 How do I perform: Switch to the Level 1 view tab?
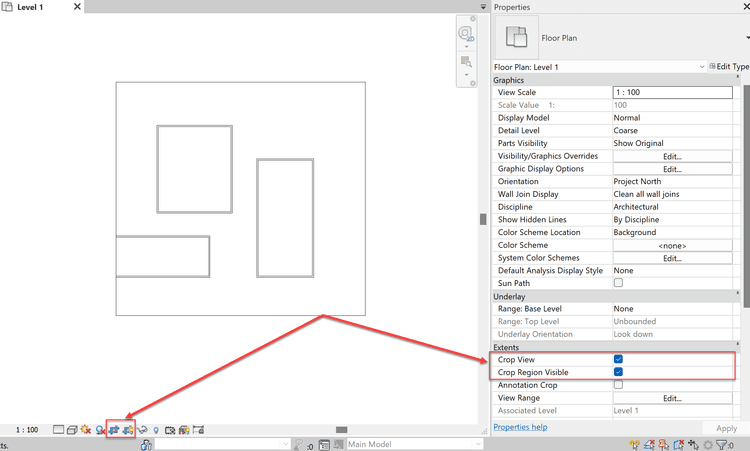click(30, 7)
